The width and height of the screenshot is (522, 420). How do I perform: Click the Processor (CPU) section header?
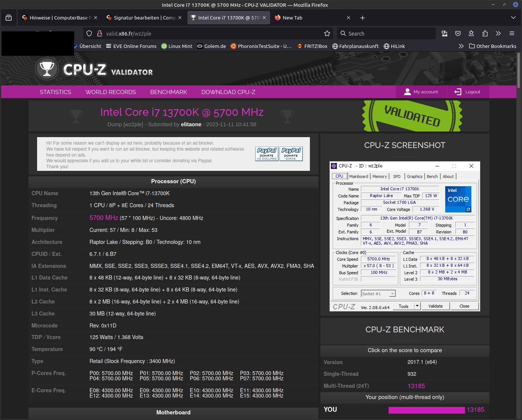tap(173, 181)
